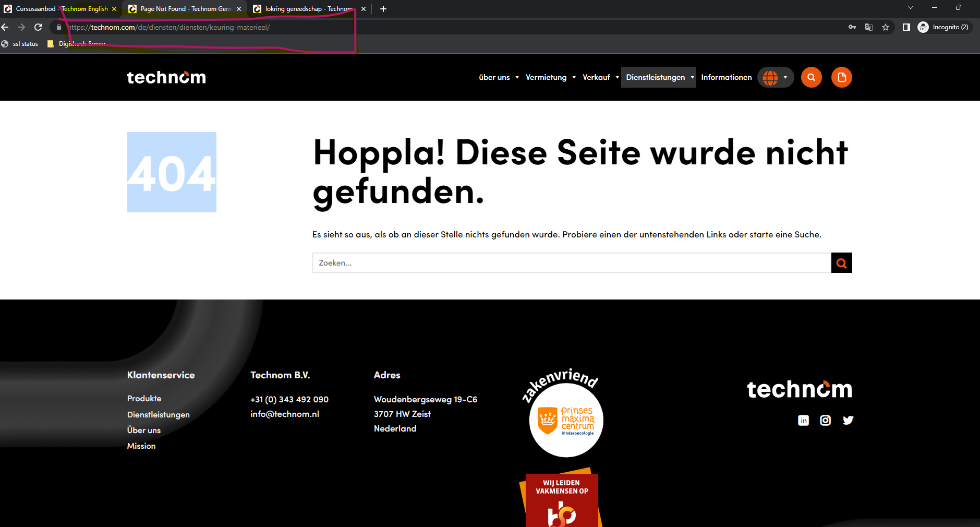Click the 404 image
Viewport: 980px width, 527px height.
click(x=172, y=172)
